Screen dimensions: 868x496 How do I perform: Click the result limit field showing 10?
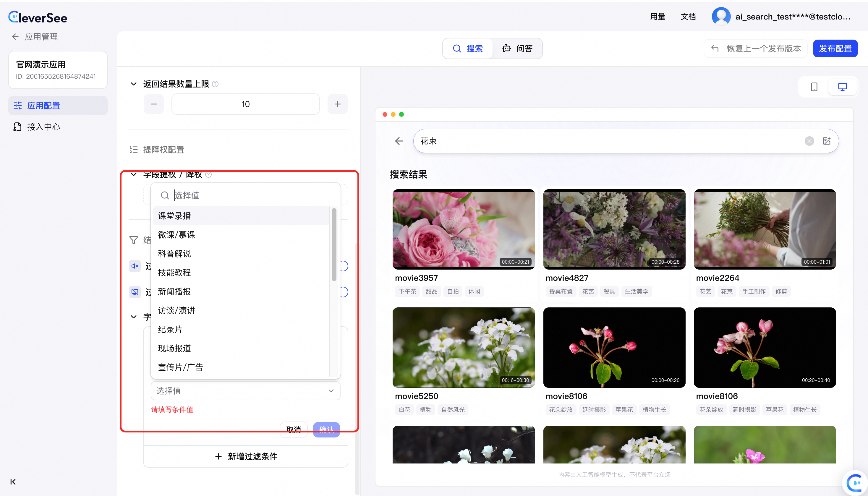245,104
